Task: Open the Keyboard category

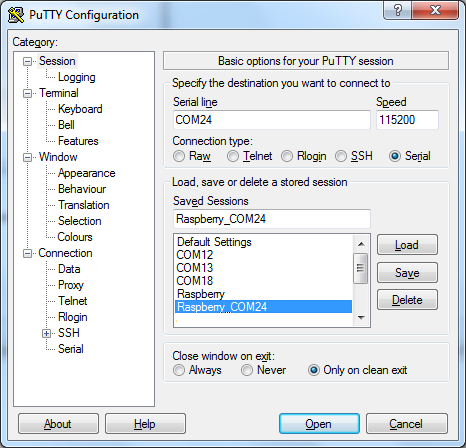Action: pyautogui.click(x=80, y=109)
